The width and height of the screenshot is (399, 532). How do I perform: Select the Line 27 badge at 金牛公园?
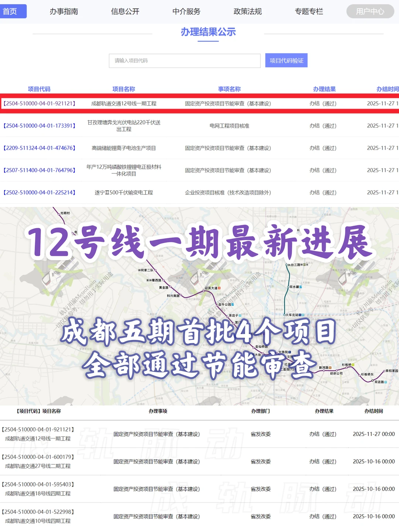233,304
